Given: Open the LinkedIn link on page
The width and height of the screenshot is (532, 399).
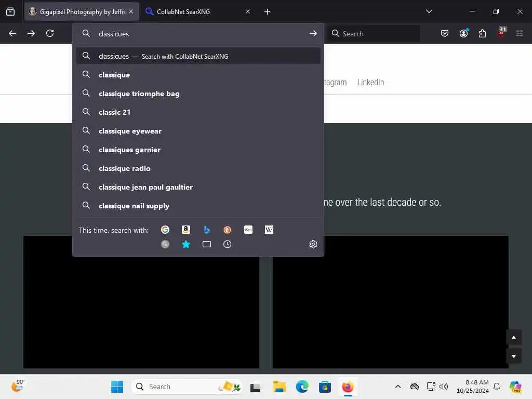Looking at the screenshot, I should pyautogui.click(x=370, y=83).
